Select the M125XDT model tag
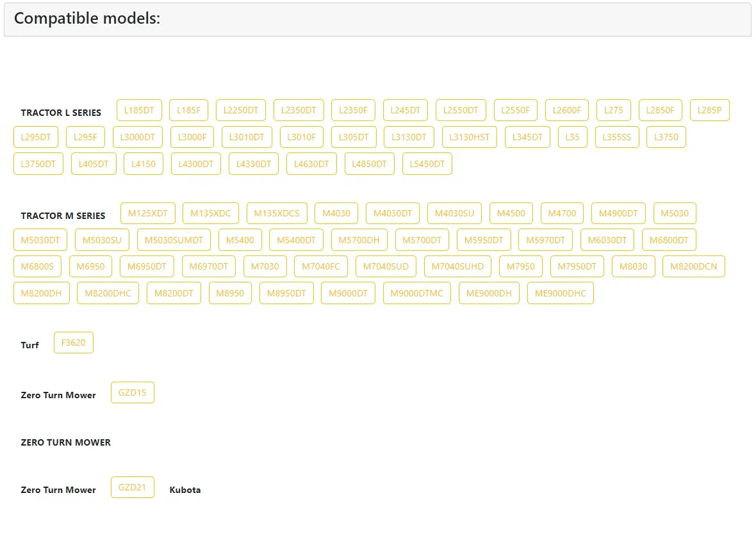Image resolution: width=756 pixels, height=557 pixels. (147, 213)
